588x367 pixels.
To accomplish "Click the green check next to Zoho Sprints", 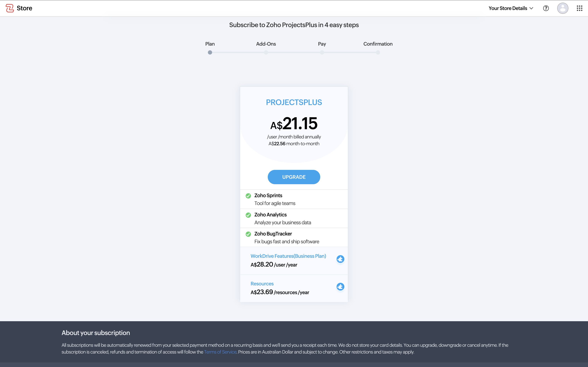I will [x=248, y=196].
